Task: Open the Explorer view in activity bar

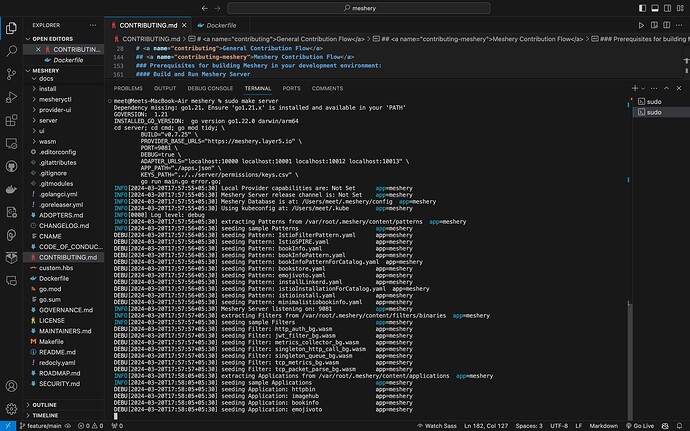Action: click(x=11, y=28)
